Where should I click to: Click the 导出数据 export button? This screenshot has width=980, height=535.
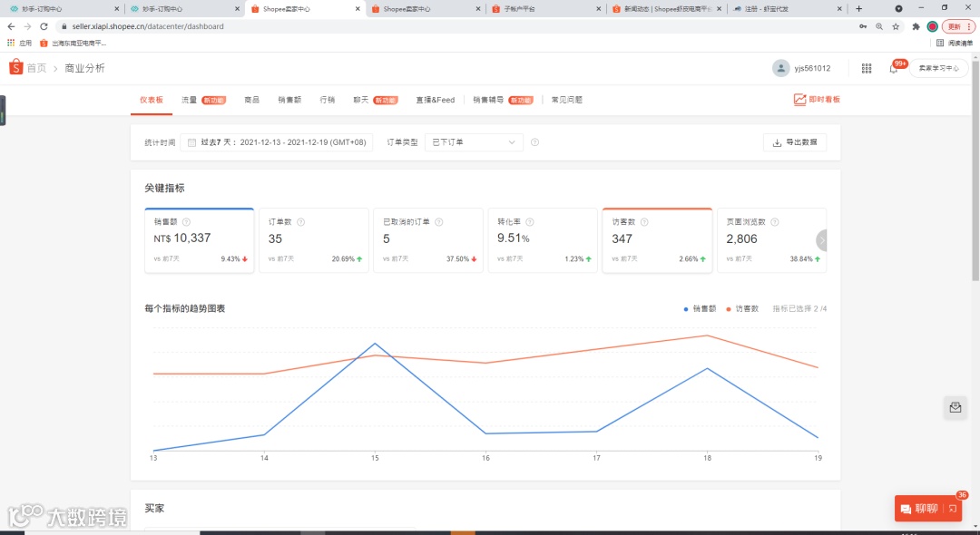coord(795,142)
